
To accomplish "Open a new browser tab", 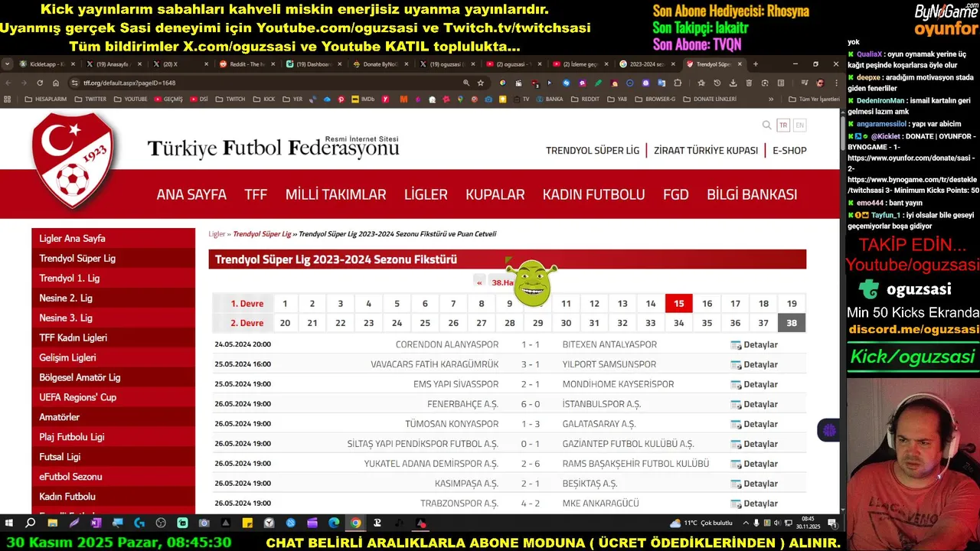I will pos(756,64).
